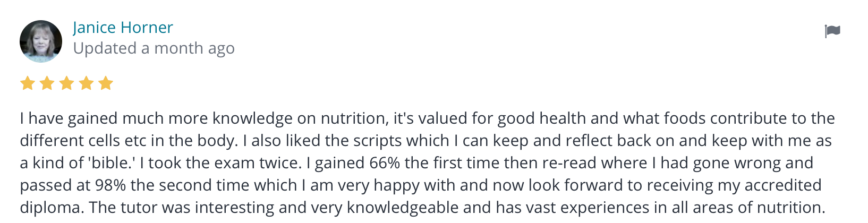Select the second star of the rating

click(x=47, y=83)
